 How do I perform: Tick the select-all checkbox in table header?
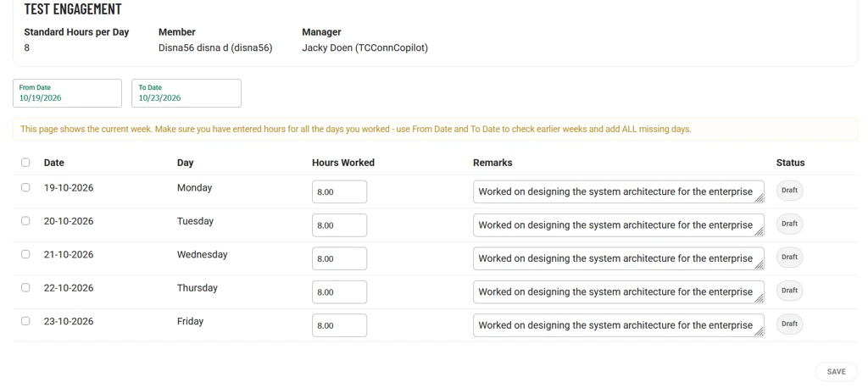25,163
